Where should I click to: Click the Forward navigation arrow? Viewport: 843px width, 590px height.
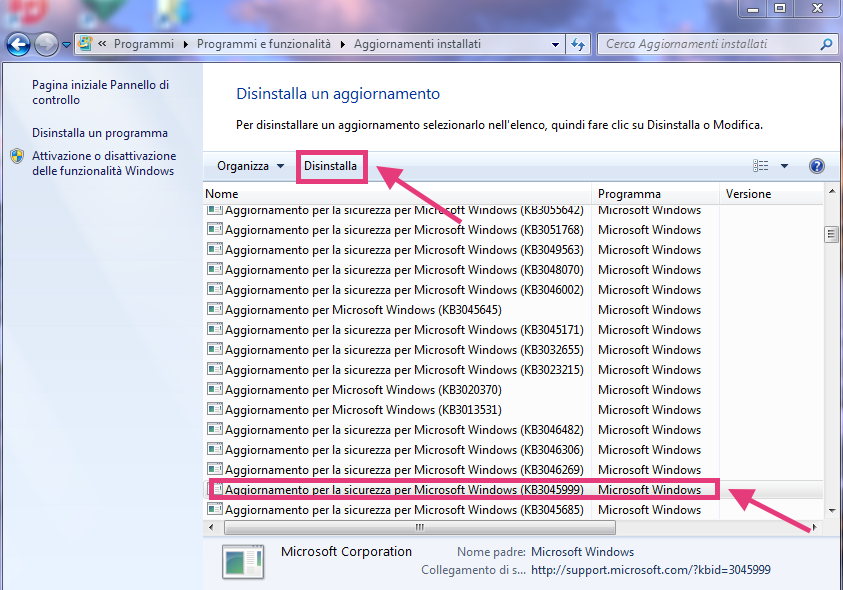pos(46,44)
